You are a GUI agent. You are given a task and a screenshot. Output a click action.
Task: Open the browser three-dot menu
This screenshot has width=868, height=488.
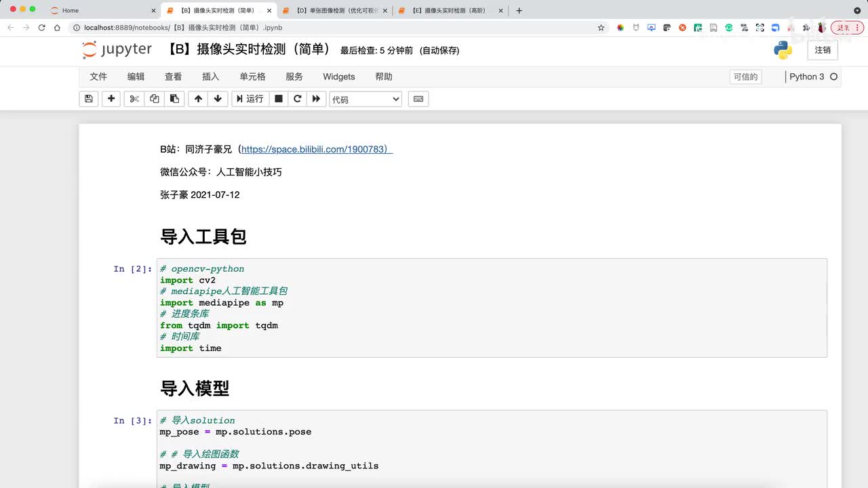click(858, 28)
